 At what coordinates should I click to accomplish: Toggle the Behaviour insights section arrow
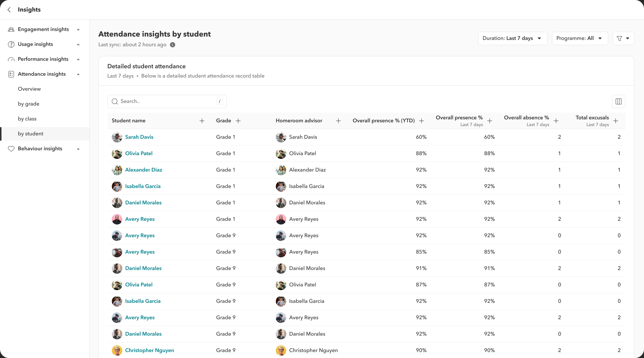click(x=78, y=149)
